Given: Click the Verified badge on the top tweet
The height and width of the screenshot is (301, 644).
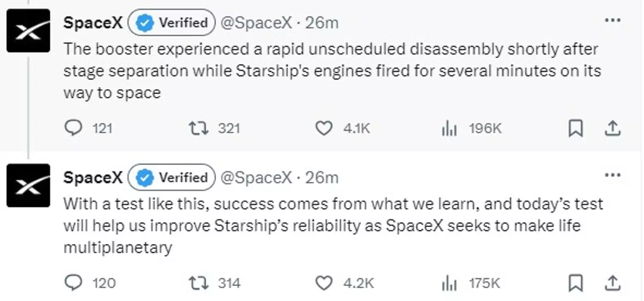Looking at the screenshot, I should (171, 22).
